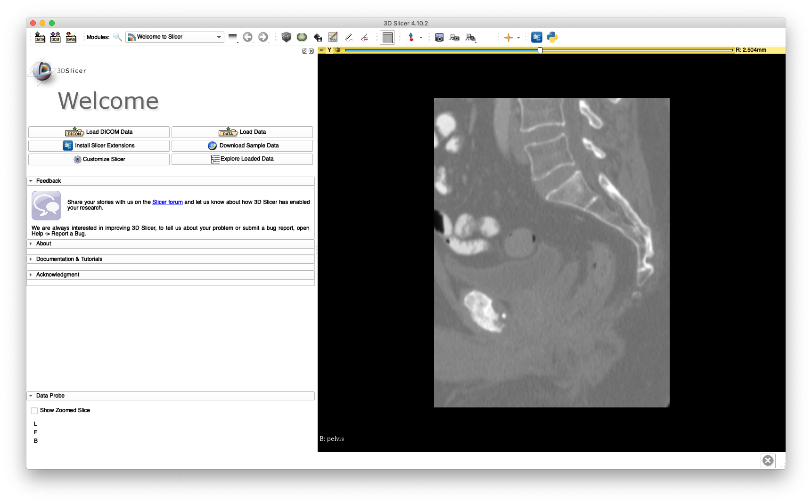This screenshot has height=504, width=812.
Task: Click the DCM DICOM toolbar icon
Action: 56,37
